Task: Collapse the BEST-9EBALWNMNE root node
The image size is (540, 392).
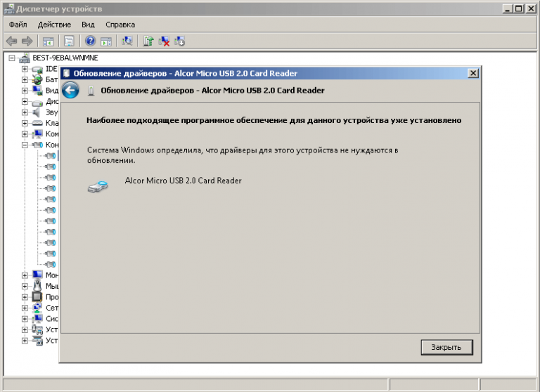Action: point(12,58)
